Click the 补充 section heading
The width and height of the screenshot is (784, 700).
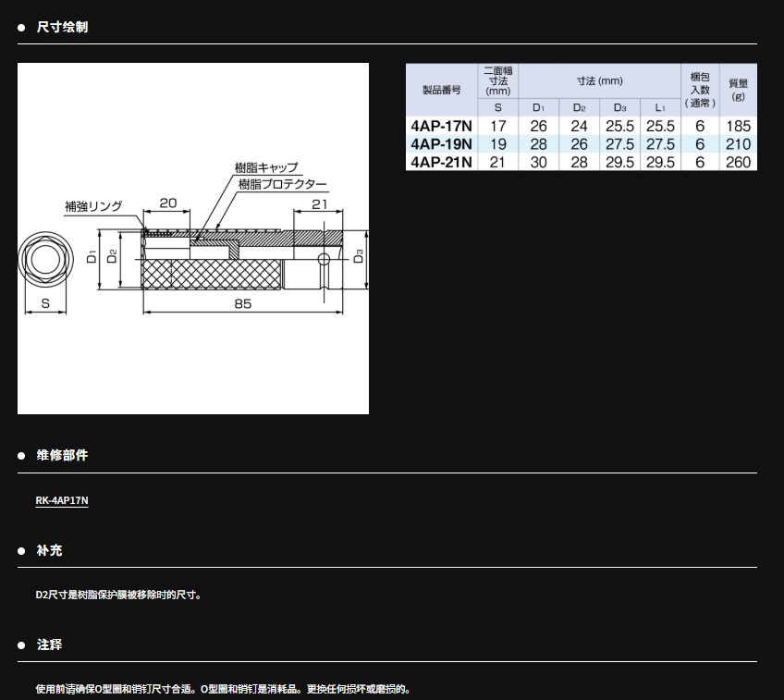pyautogui.click(x=50, y=550)
